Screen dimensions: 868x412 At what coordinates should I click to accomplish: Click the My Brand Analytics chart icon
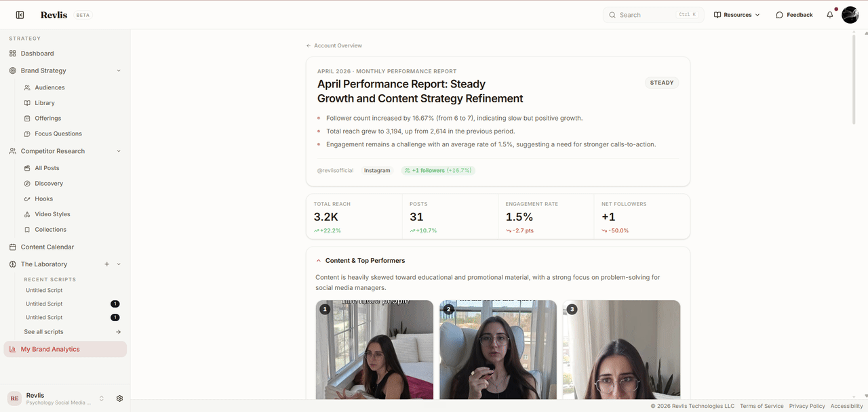point(13,349)
